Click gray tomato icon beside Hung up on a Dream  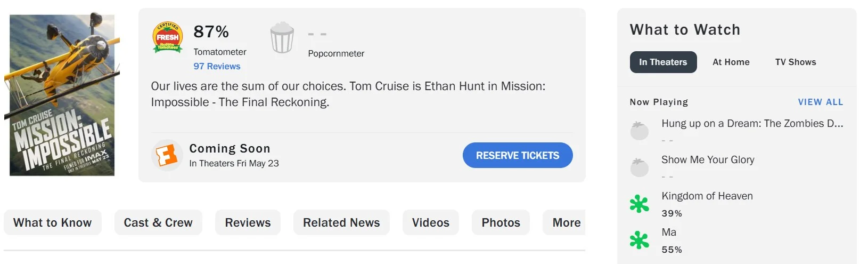click(640, 131)
